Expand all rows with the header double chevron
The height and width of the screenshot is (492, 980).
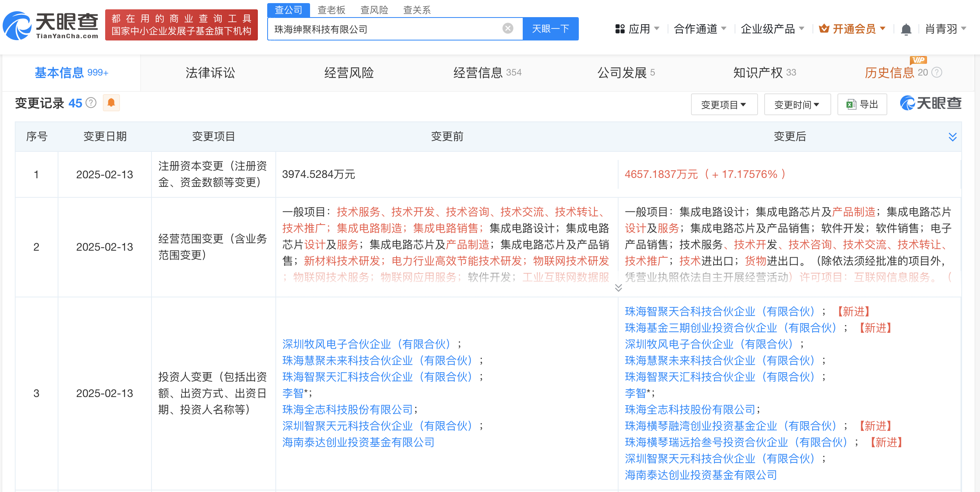(952, 137)
